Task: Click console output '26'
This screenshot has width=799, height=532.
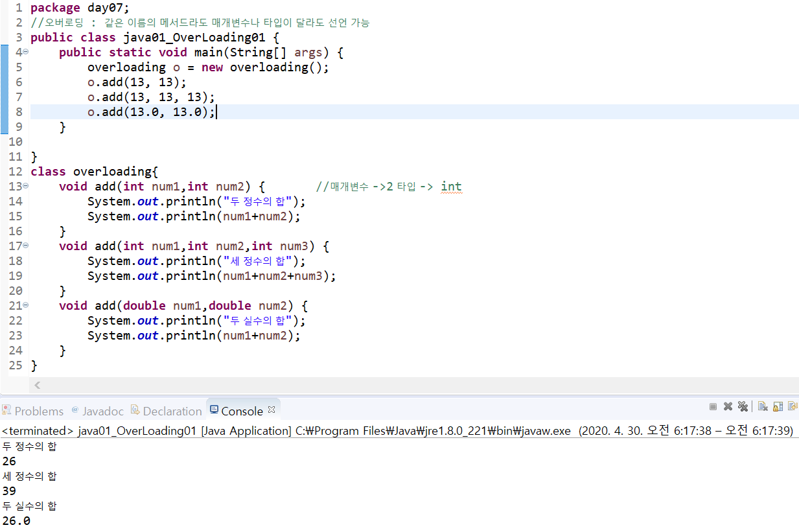Action: (9, 461)
